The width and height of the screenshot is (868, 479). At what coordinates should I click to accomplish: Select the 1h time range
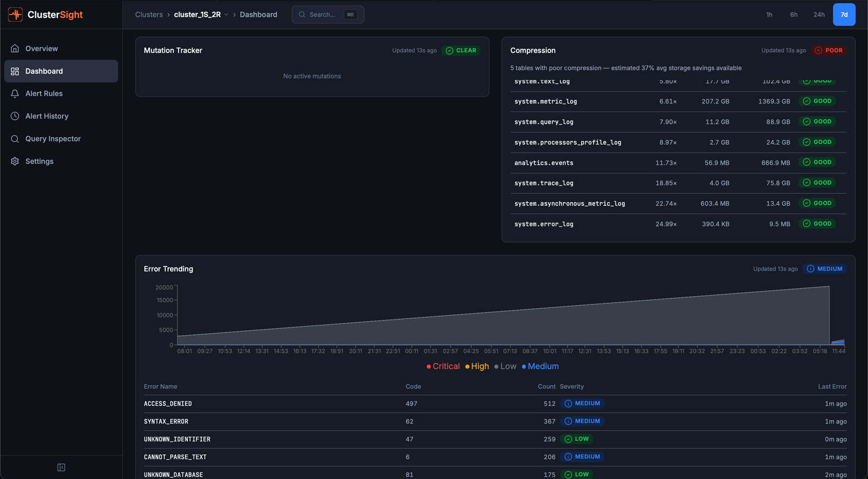point(769,15)
